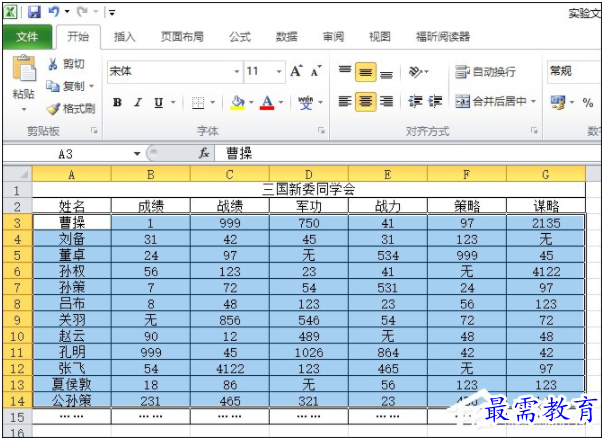This screenshot has width=606, height=441.
Task: Open the underline style dropdown arrow
Action: [x=173, y=102]
